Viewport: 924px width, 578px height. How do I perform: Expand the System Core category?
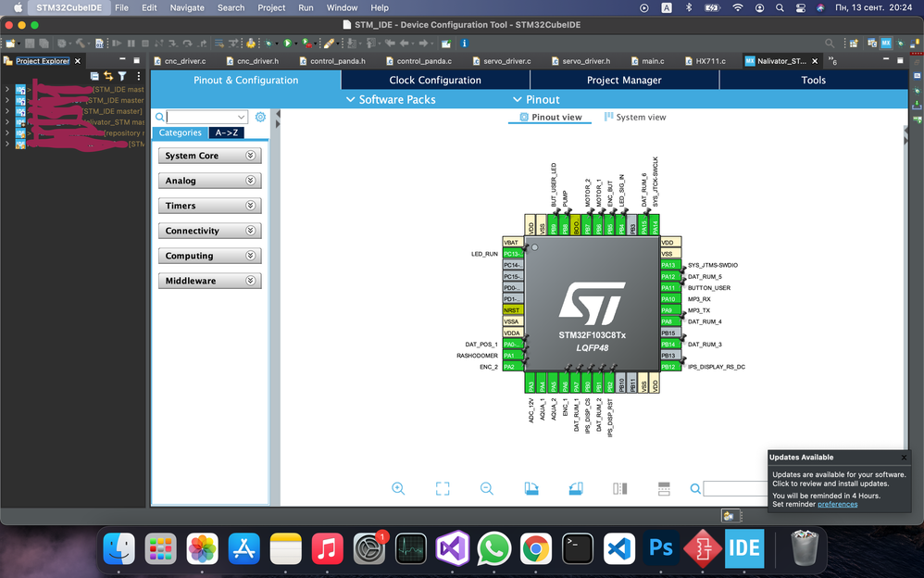[x=210, y=156]
